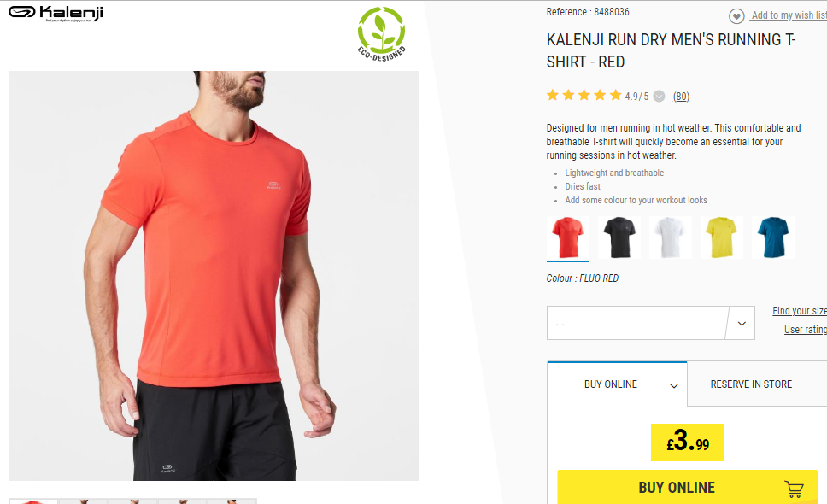Click the yellow Buy Online button

[687, 487]
